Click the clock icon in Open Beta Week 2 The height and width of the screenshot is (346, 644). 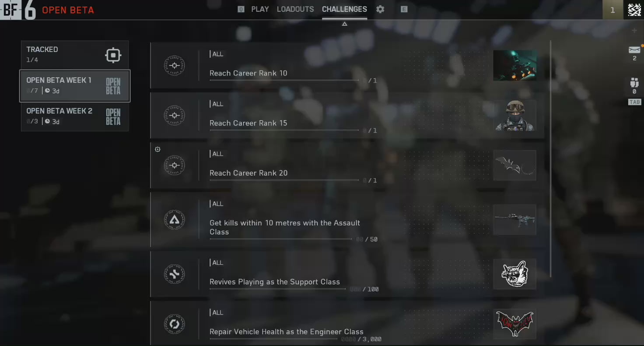(x=47, y=121)
